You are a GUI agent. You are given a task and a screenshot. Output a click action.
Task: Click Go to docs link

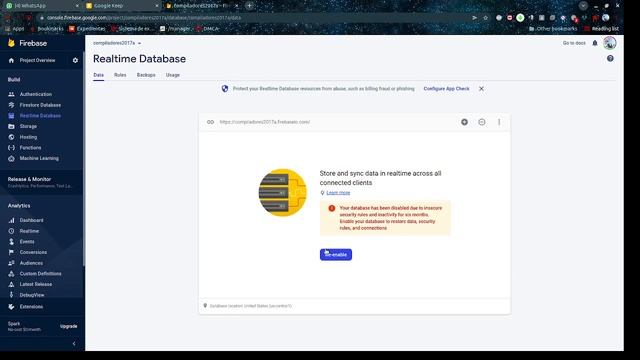(x=574, y=43)
